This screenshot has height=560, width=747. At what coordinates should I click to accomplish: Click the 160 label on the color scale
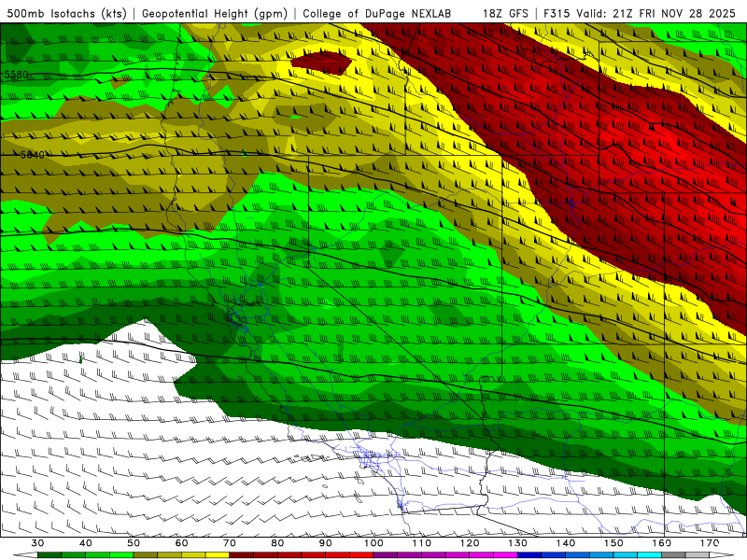(662, 543)
